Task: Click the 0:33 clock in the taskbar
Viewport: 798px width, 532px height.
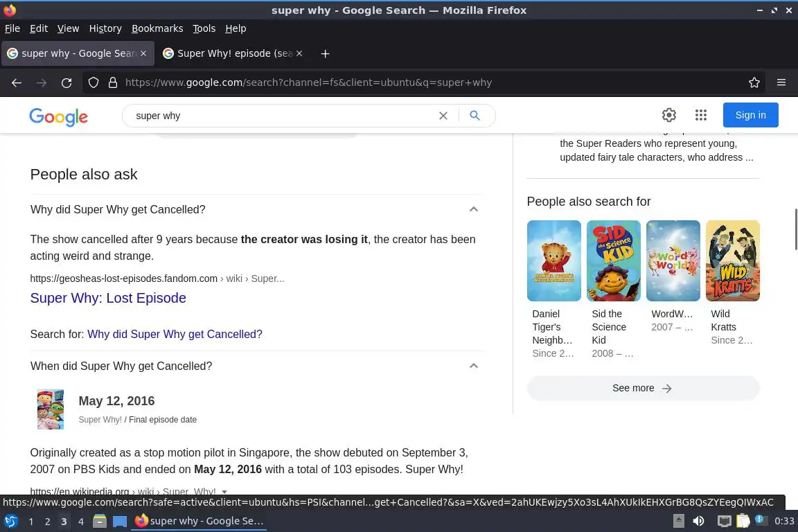Action: coord(784,521)
